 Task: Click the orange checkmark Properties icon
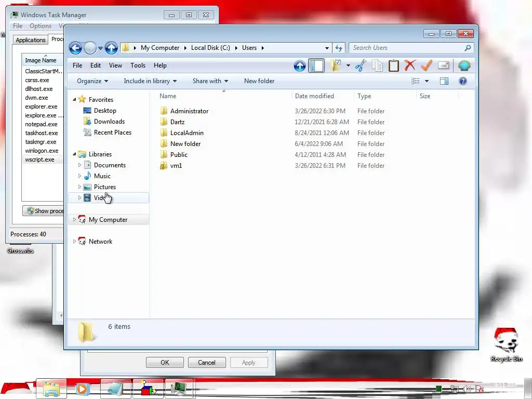coord(427,65)
